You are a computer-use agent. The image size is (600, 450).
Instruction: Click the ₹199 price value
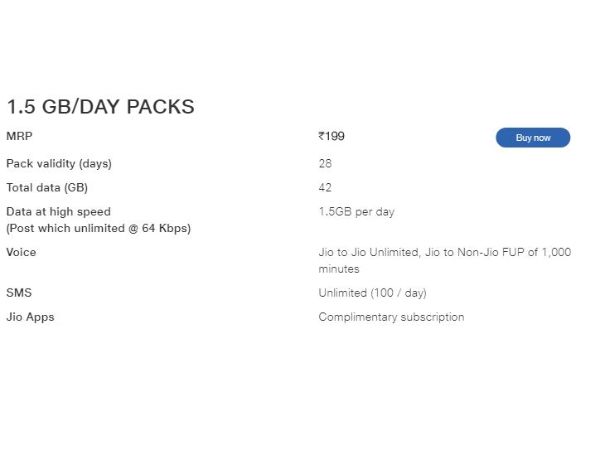[x=332, y=137]
